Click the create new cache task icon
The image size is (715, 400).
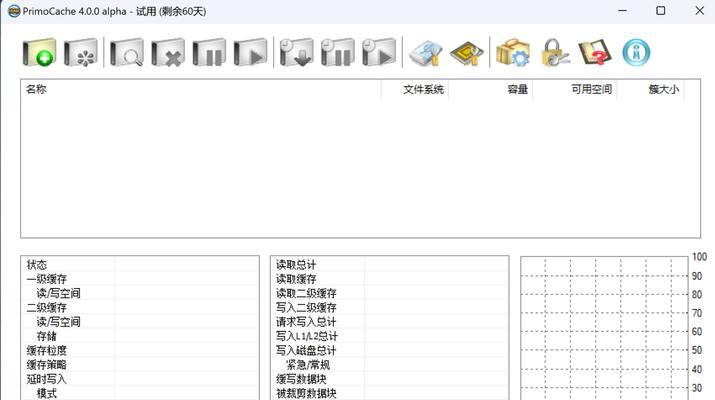click(39, 52)
